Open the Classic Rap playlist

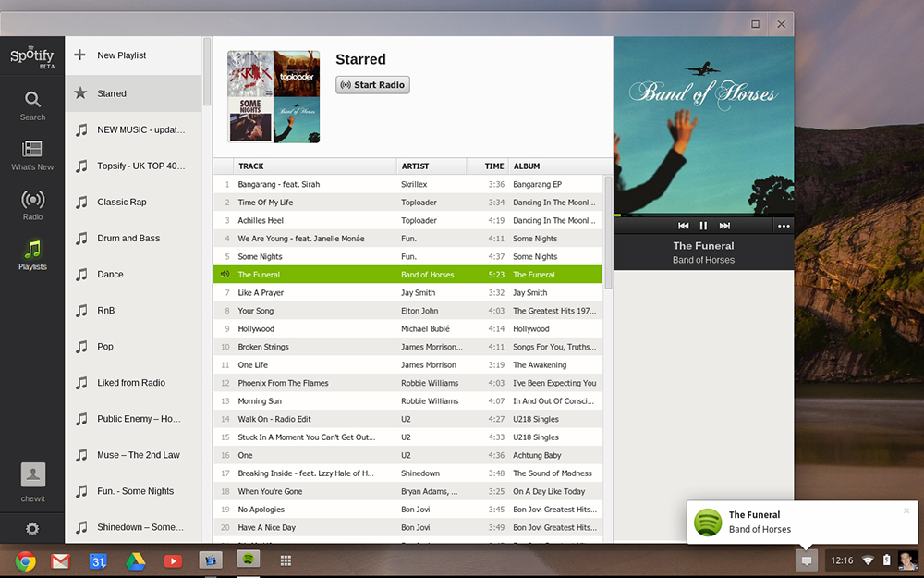click(134, 202)
